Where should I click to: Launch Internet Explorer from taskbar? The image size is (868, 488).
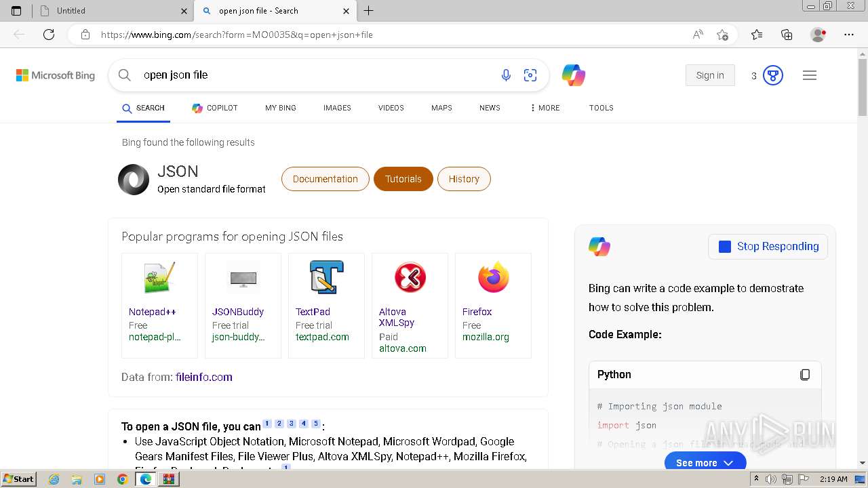54,479
